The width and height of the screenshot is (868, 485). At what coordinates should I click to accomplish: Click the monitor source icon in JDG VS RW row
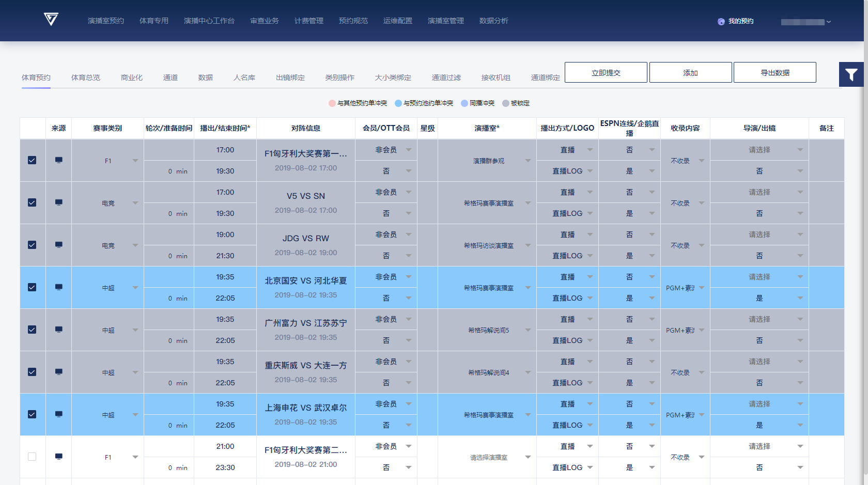click(x=59, y=245)
